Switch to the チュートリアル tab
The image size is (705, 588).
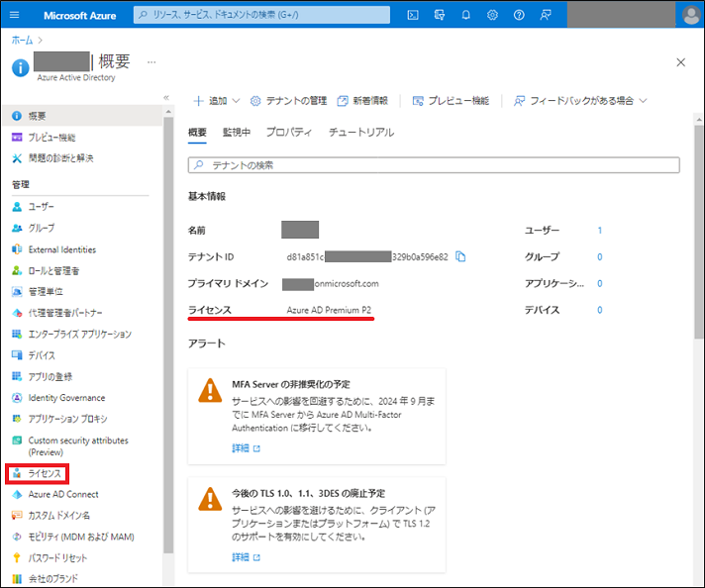361,133
